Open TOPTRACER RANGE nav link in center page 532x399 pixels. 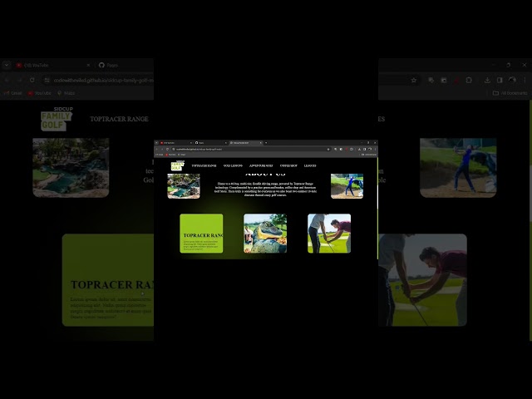204,166
